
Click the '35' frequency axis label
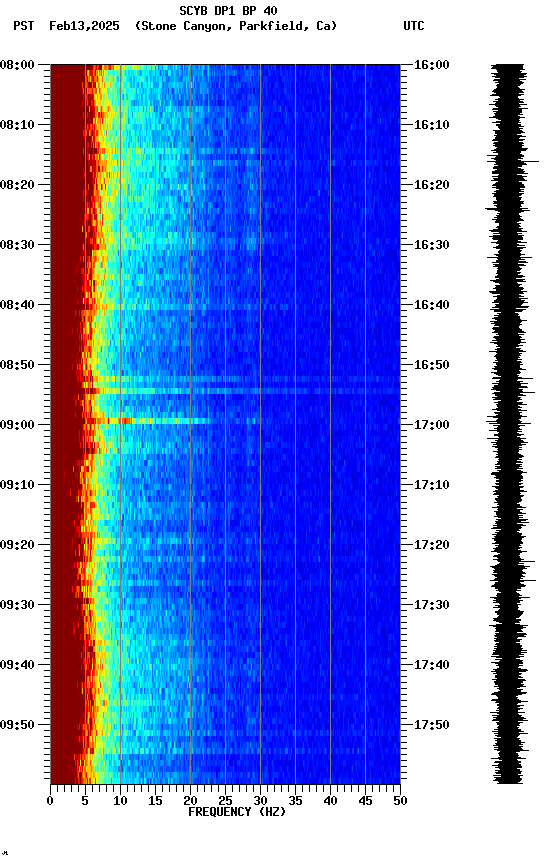pos(295,801)
